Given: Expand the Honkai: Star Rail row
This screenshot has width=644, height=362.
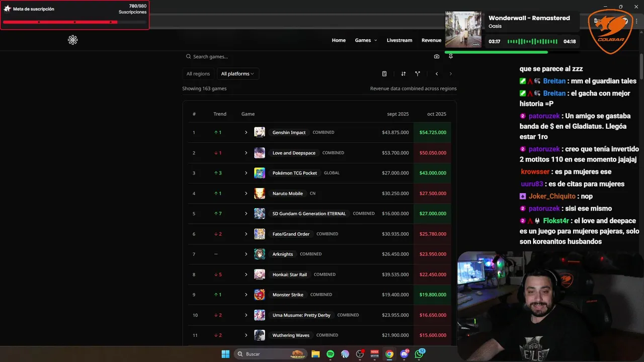Looking at the screenshot, I should tap(246, 275).
